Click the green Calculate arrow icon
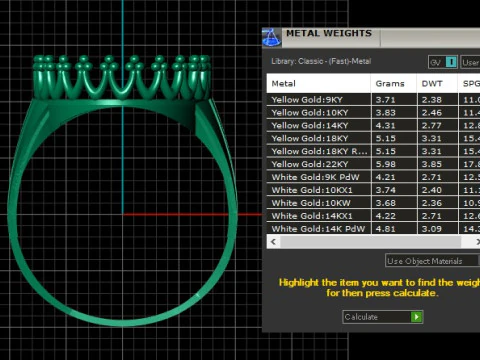The image size is (480, 360). click(x=416, y=317)
